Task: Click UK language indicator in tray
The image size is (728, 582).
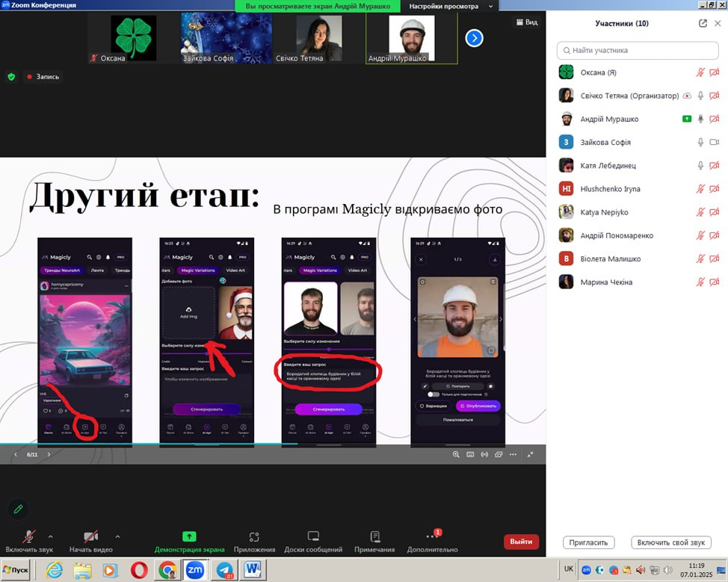Action: click(569, 569)
